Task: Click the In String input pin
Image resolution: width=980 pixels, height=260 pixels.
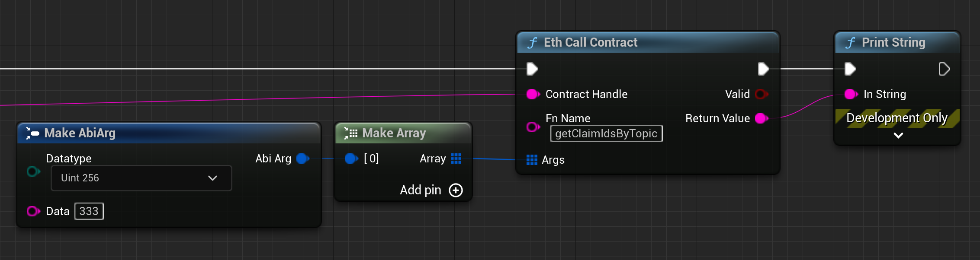Action: click(851, 94)
